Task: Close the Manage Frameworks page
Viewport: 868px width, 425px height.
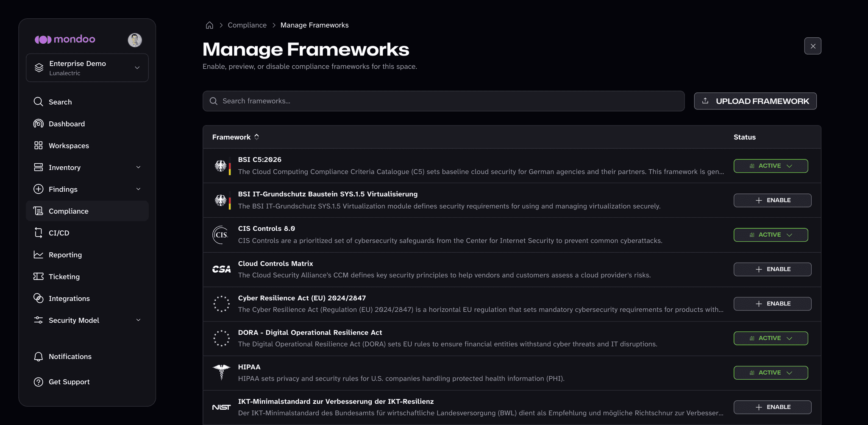Action: [x=812, y=46]
